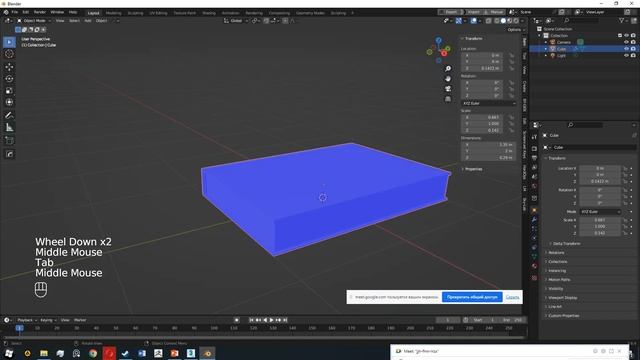The image size is (640, 360).
Task: Open the viewport Add menu
Action: pos(88,20)
